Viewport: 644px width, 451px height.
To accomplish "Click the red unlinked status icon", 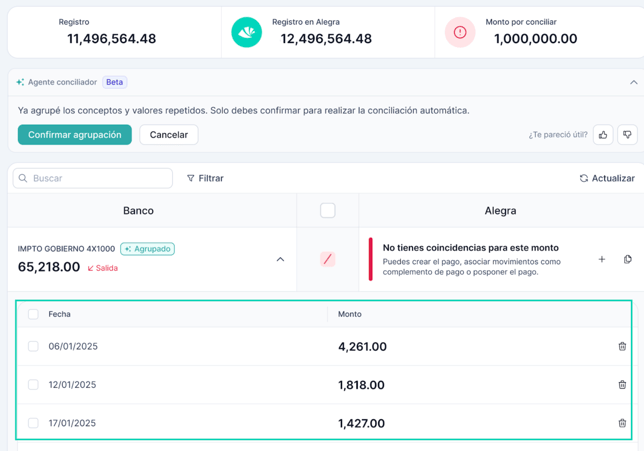I will coord(327,259).
